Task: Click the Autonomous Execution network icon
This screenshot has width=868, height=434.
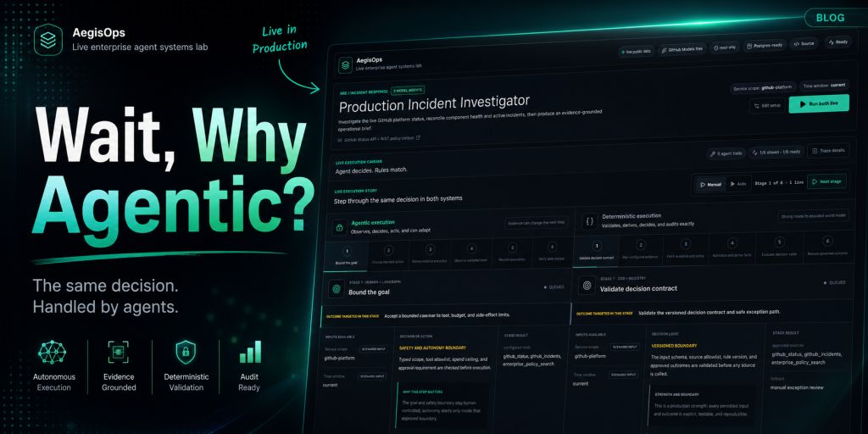Action: coord(52,352)
